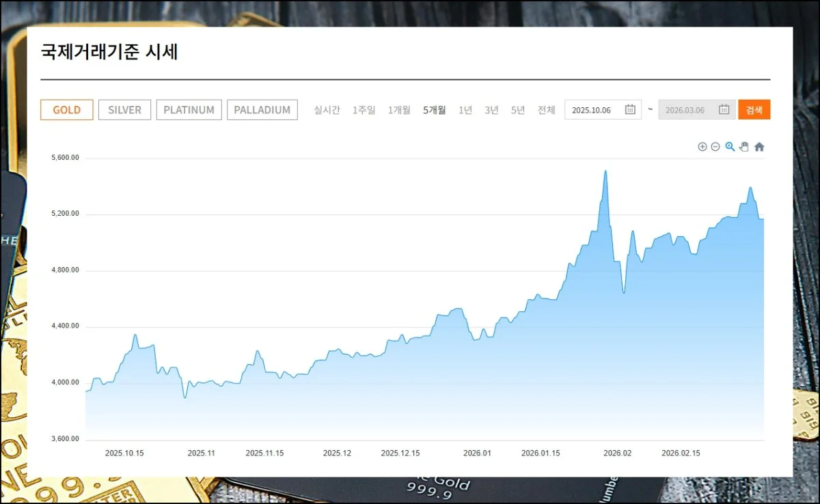The width and height of the screenshot is (820, 504).
Task: Click the 2025.10.06 start date field
Action: [594, 110]
